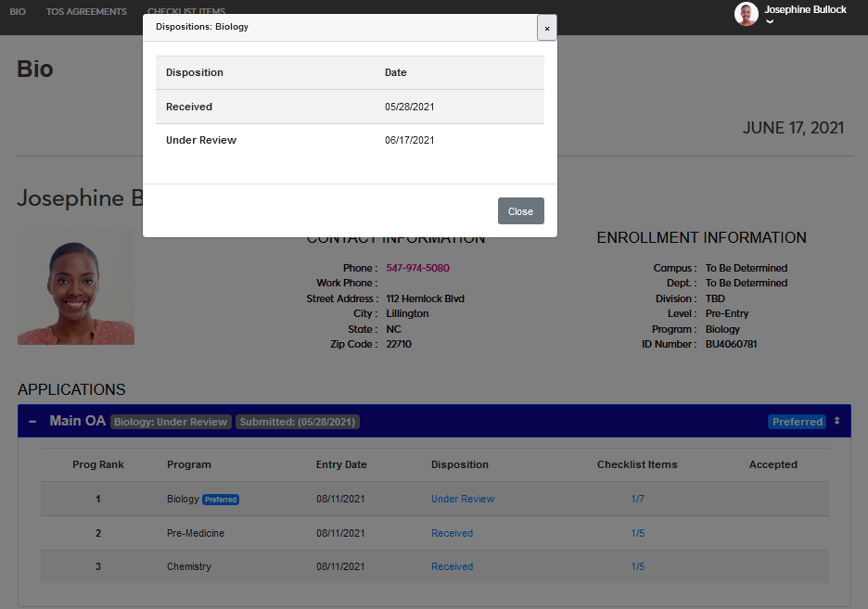Open the Received disposition link for Chemistry

[452, 566]
